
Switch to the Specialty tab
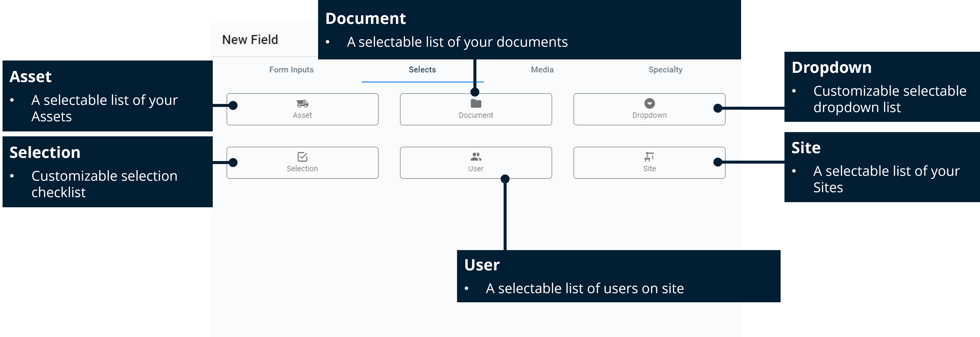[665, 70]
